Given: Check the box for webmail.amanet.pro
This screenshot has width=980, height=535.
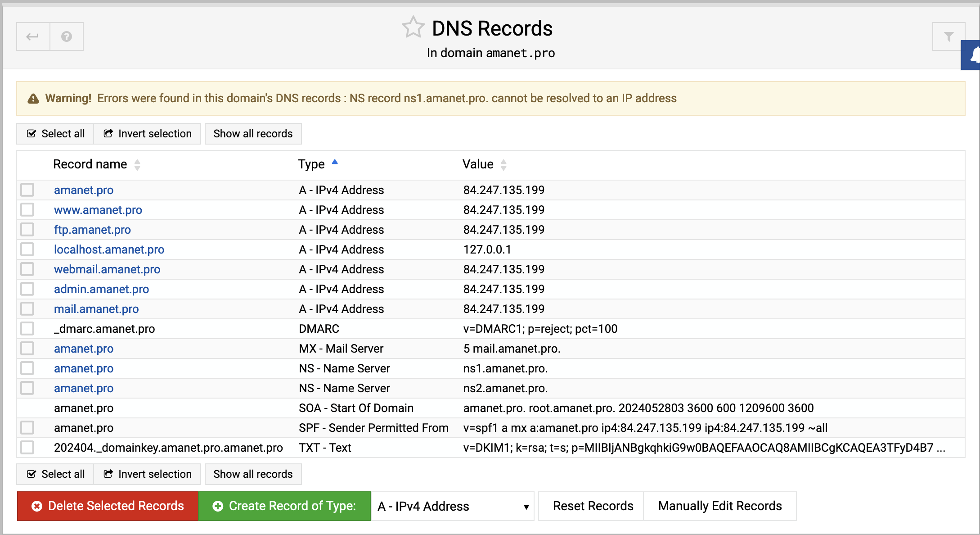Looking at the screenshot, I should coord(27,269).
